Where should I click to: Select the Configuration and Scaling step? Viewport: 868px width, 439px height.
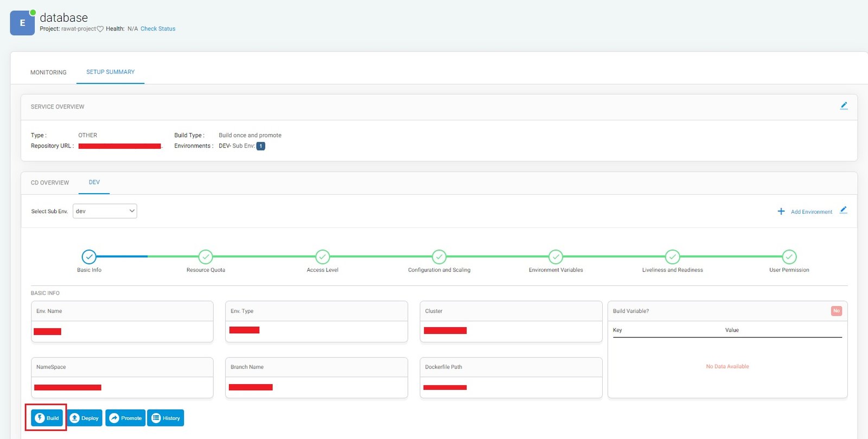439,257
